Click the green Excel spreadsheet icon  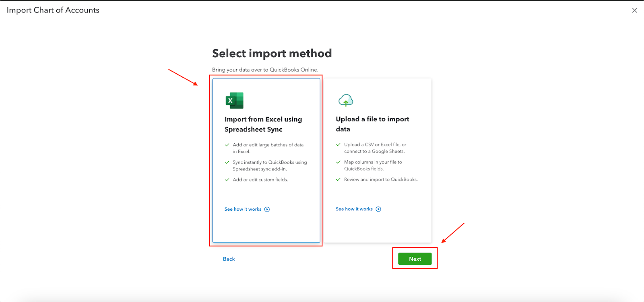click(x=235, y=101)
